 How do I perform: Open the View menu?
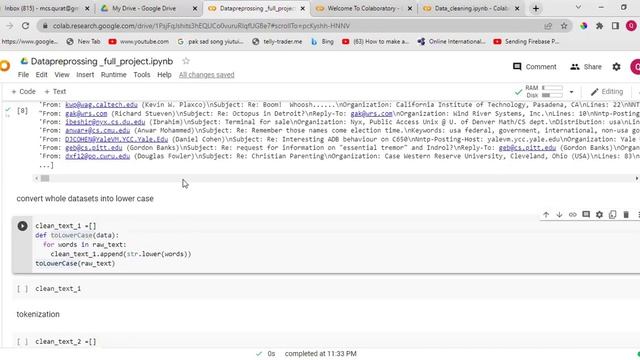pos(62,75)
